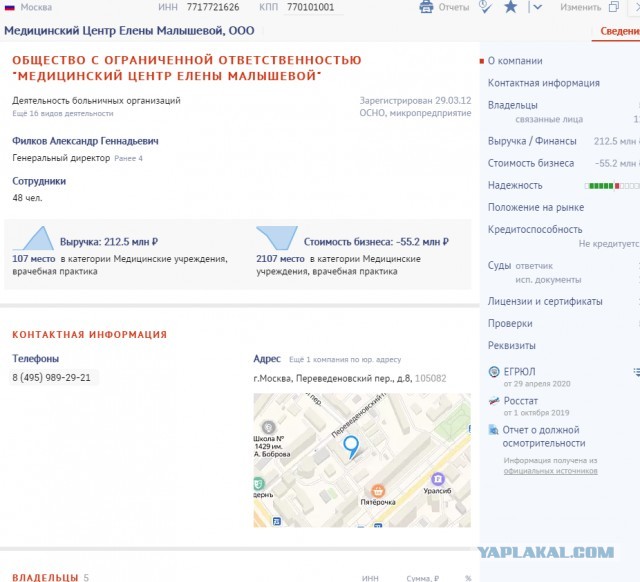This screenshot has height=582, width=640.
Task: Go to Лицензии и сертификаты in the sidebar
Action: pyautogui.click(x=545, y=301)
